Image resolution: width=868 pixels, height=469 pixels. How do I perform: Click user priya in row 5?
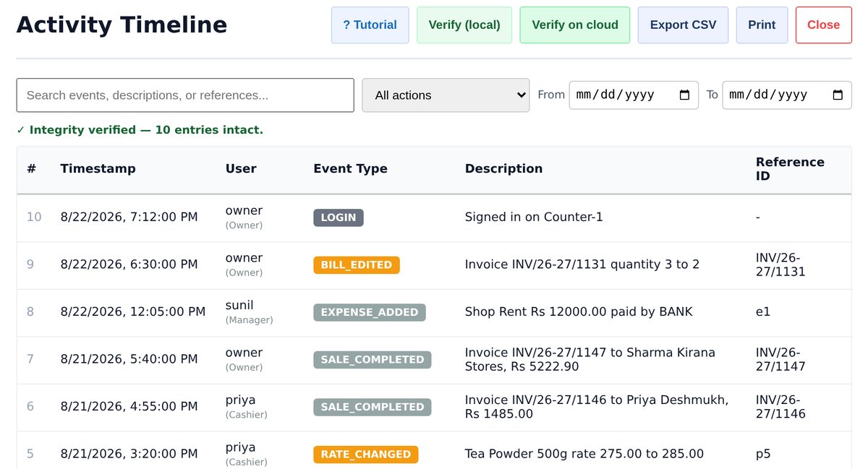coord(247,454)
